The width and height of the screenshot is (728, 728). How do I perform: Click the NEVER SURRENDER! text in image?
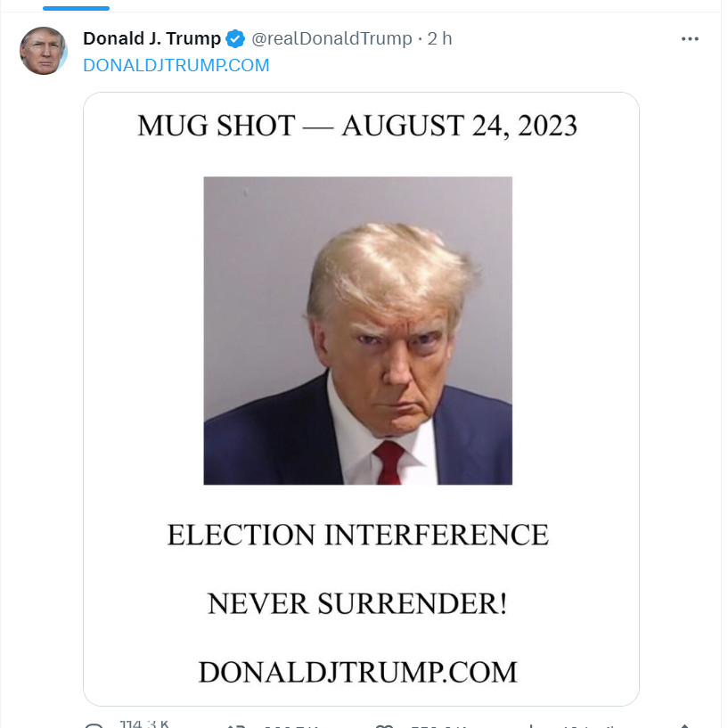[x=357, y=603]
